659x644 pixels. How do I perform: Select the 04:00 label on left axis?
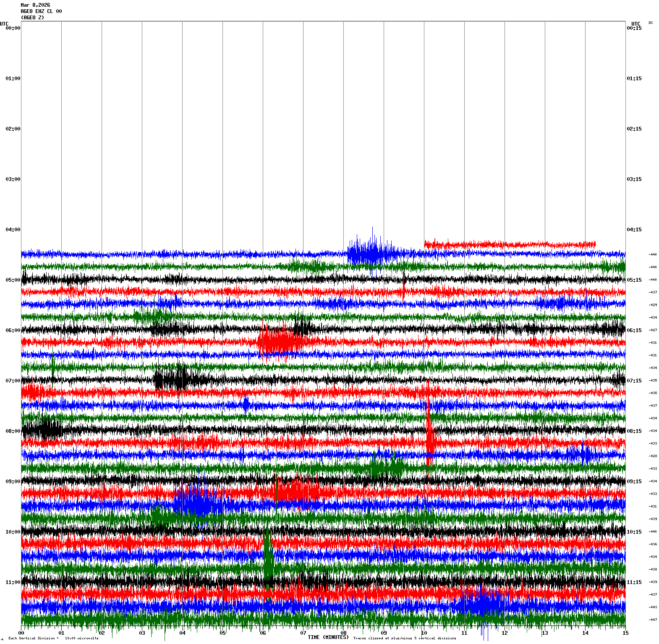point(13,230)
